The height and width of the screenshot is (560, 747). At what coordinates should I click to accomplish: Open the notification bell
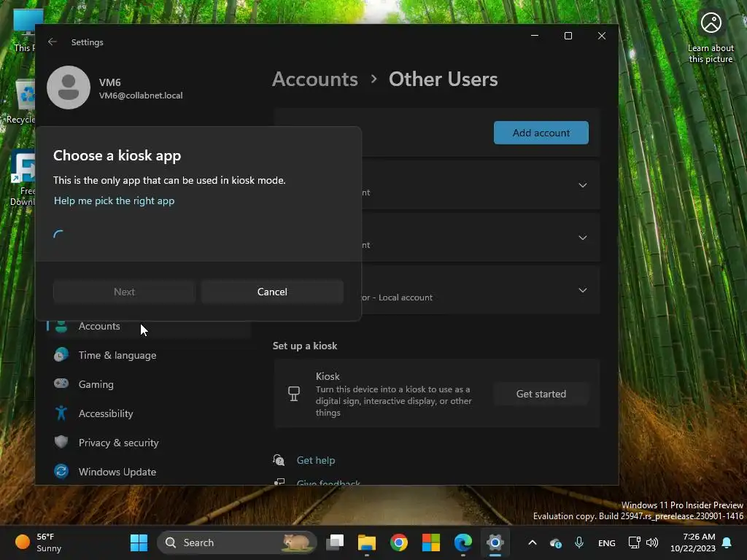tap(727, 542)
